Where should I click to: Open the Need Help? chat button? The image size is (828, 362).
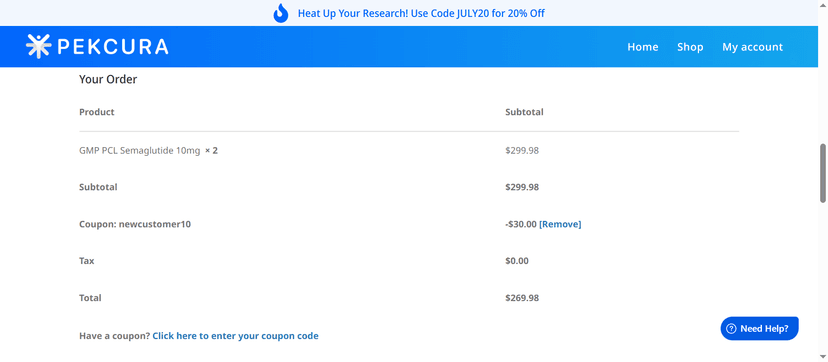pos(759,329)
